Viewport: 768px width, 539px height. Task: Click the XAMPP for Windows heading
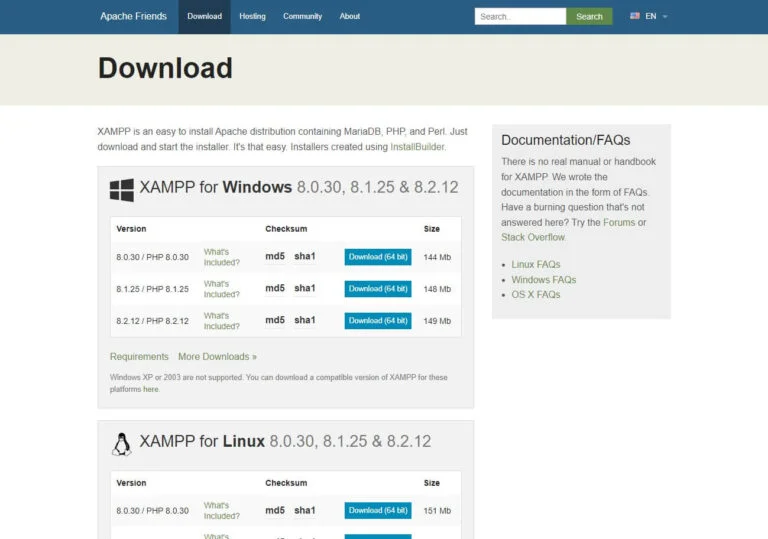point(299,187)
